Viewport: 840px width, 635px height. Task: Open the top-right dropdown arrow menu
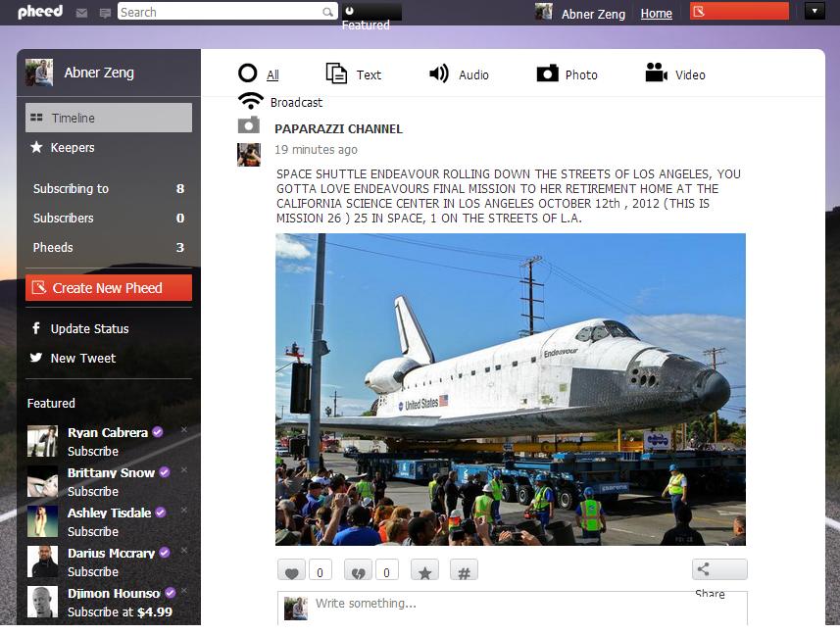coord(815,11)
